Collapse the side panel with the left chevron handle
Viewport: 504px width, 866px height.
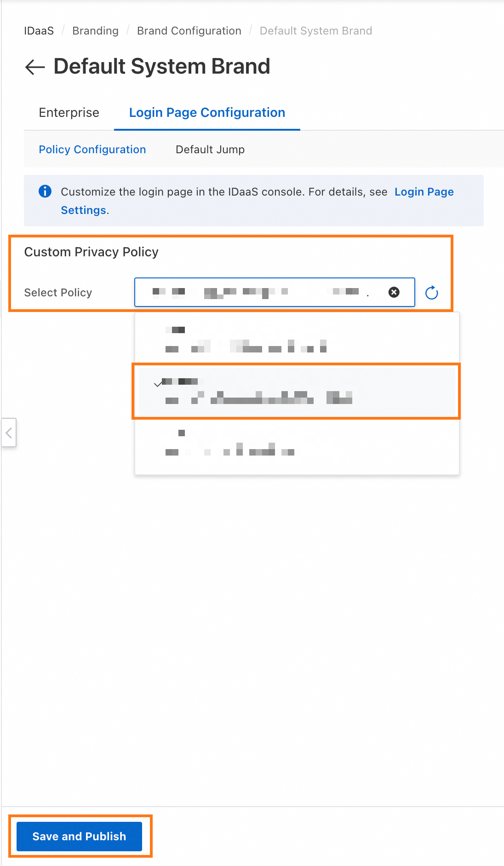pos(9,433)
